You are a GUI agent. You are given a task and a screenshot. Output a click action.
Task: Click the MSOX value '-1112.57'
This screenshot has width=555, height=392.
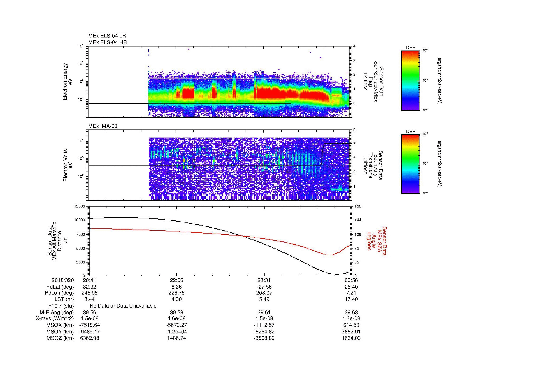264,325
